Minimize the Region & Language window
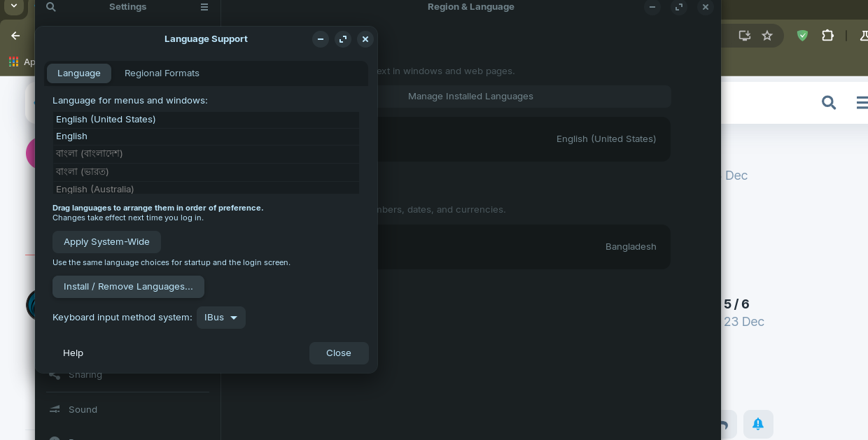 click(652, 7)
